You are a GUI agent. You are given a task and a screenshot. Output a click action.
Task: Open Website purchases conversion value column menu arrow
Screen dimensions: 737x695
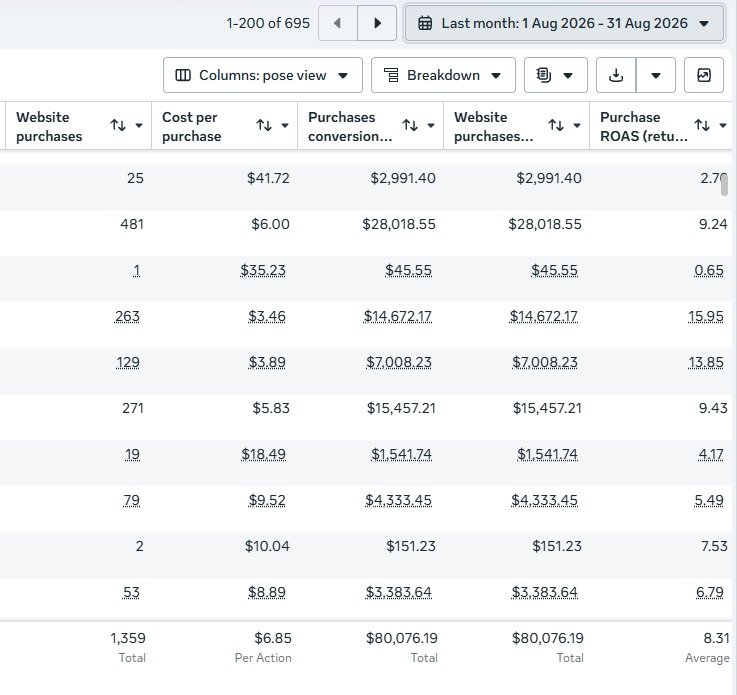[577, 125]
